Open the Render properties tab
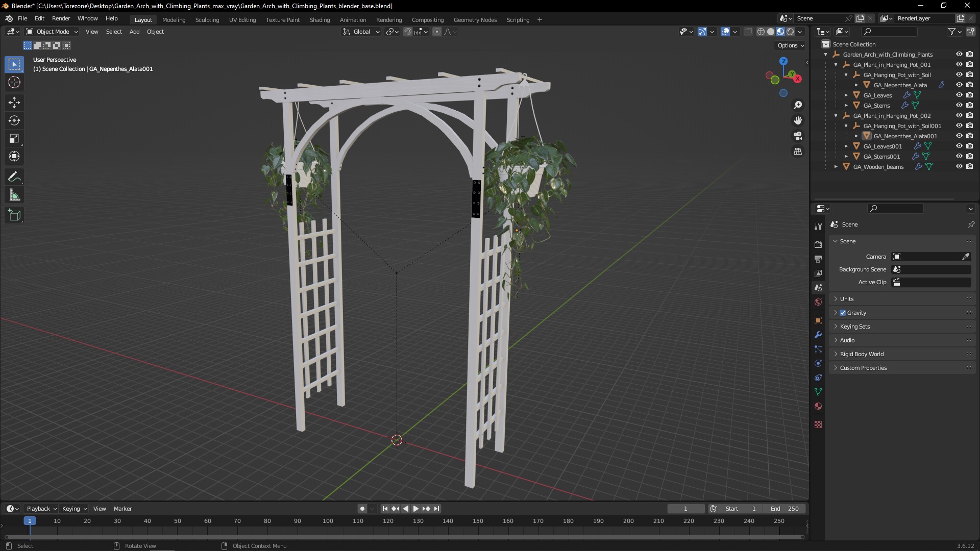The width and height of the screenshot is (980, 551). pyautogui.click(x=818, y=245)
